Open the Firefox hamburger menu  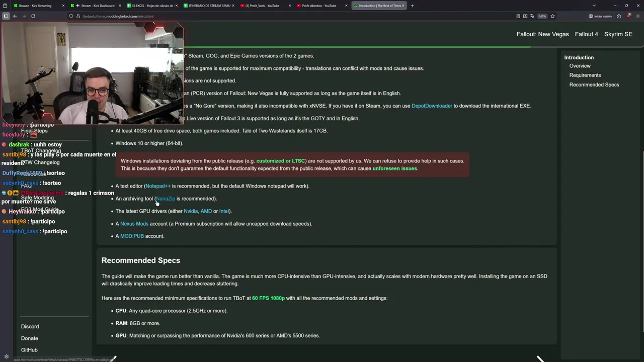pyautogui.click(x=637, y=16)
